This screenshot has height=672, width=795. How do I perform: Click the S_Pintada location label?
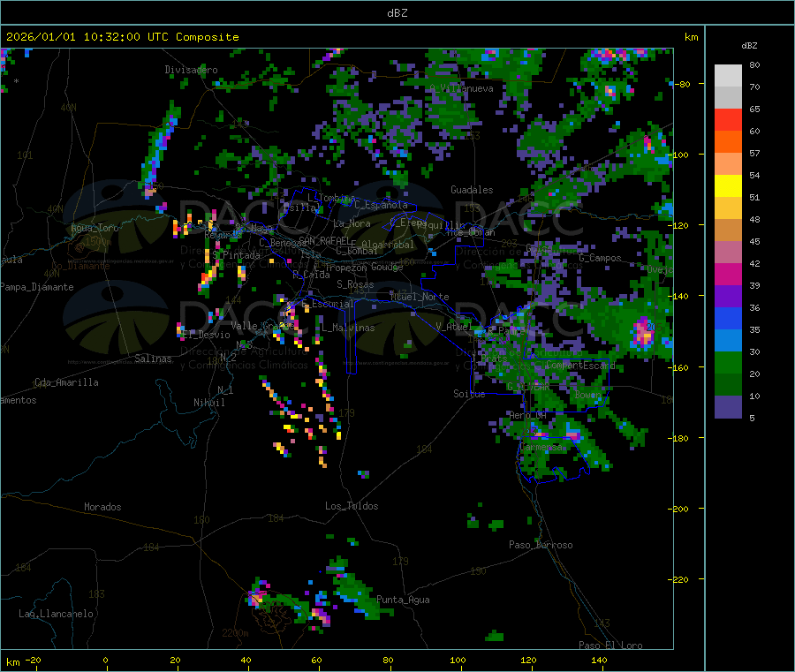(x=236, y=255)
